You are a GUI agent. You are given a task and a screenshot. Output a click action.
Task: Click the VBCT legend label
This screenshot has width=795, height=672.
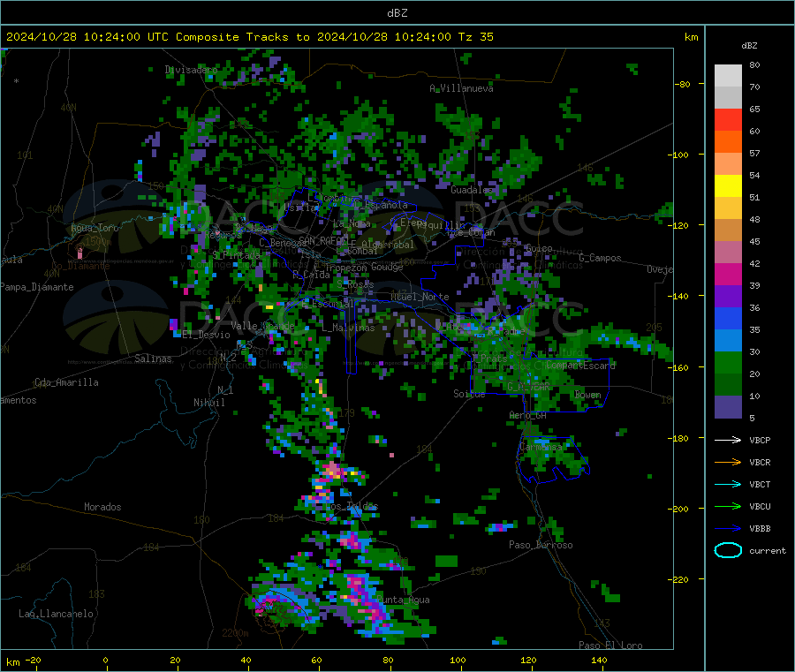760,485
